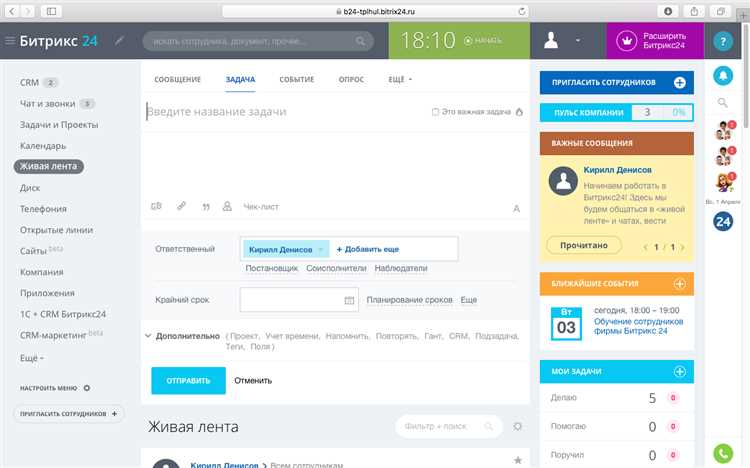Viewport: 750px width, 468px height.
Task: Mark the important message as Прочитано
Action: coord(584,245)
